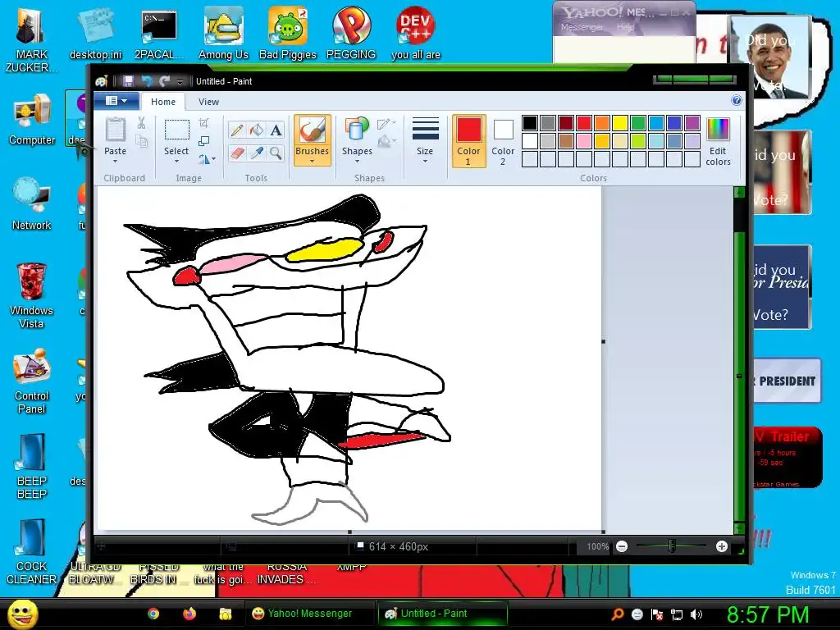Screen dimensions: 840x630
Task: Open the blue Paint file menu button
Action: [116, 101]
